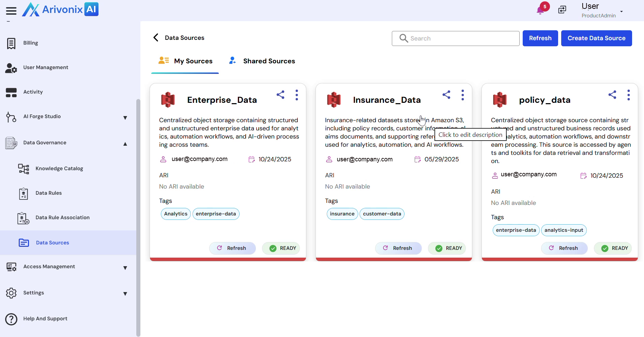Open policy_data three-dot options menu
This screenshot has height=337, width=644.
628,95
